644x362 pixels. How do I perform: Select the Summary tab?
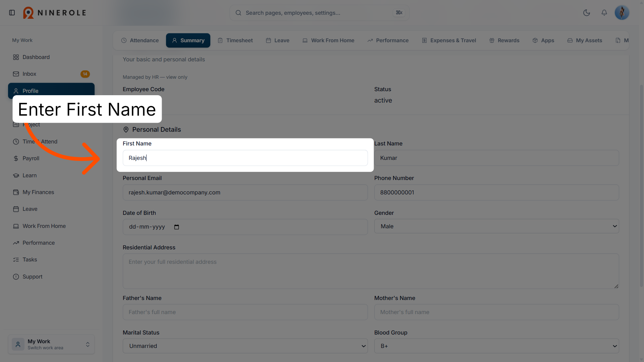[188, 41]
